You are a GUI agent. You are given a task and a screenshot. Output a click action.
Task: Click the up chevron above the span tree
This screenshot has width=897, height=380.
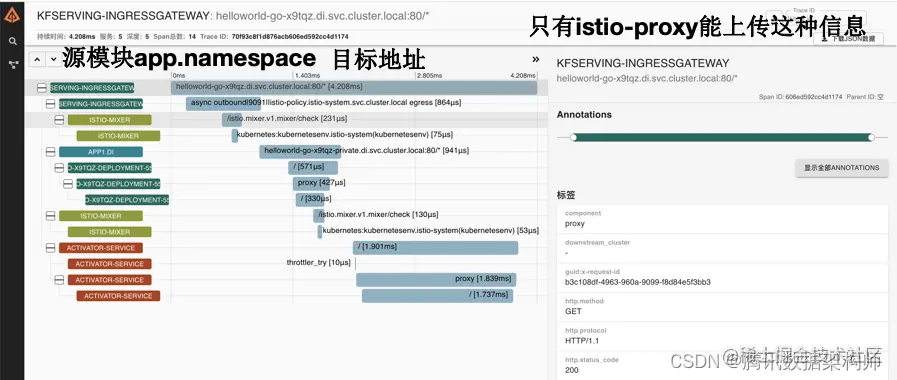[36, 59]
